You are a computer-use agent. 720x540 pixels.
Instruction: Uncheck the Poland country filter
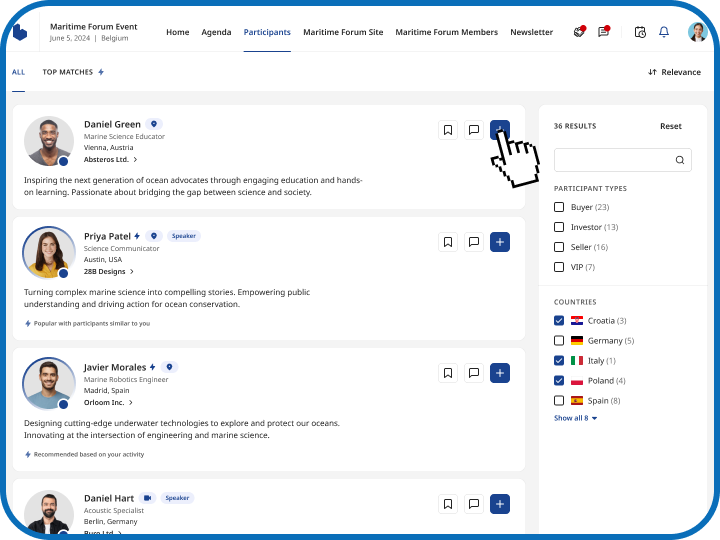point(559,381)
